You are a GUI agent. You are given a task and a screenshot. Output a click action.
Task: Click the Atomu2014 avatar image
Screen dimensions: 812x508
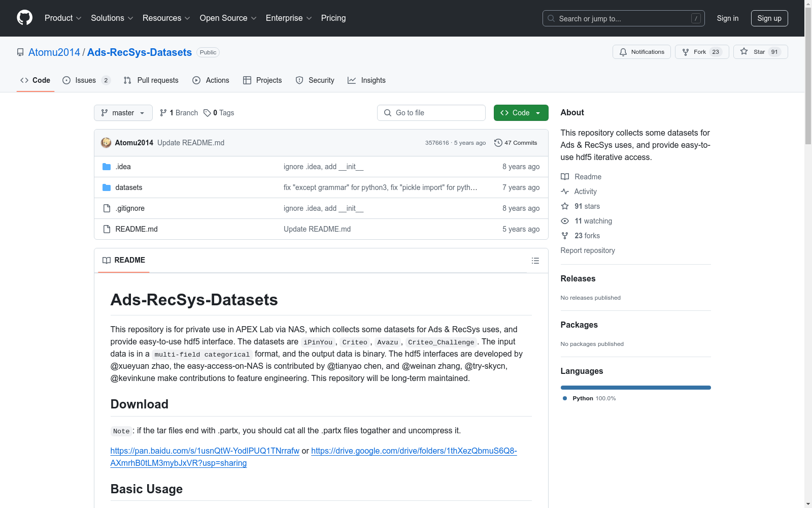pos(106,143)
